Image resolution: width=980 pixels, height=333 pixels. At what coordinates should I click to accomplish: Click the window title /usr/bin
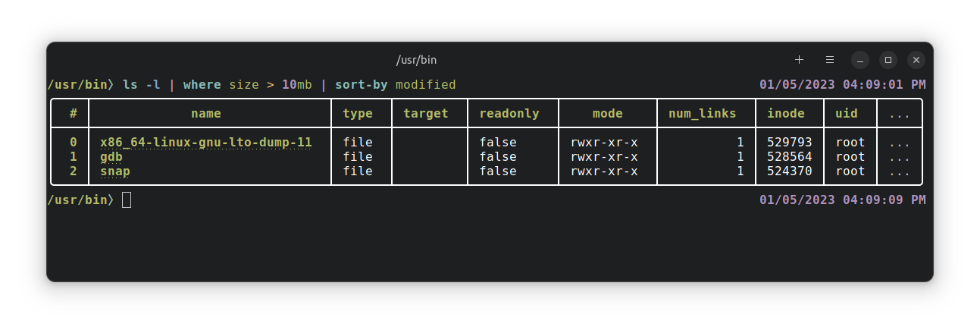[x=417, y=60]
